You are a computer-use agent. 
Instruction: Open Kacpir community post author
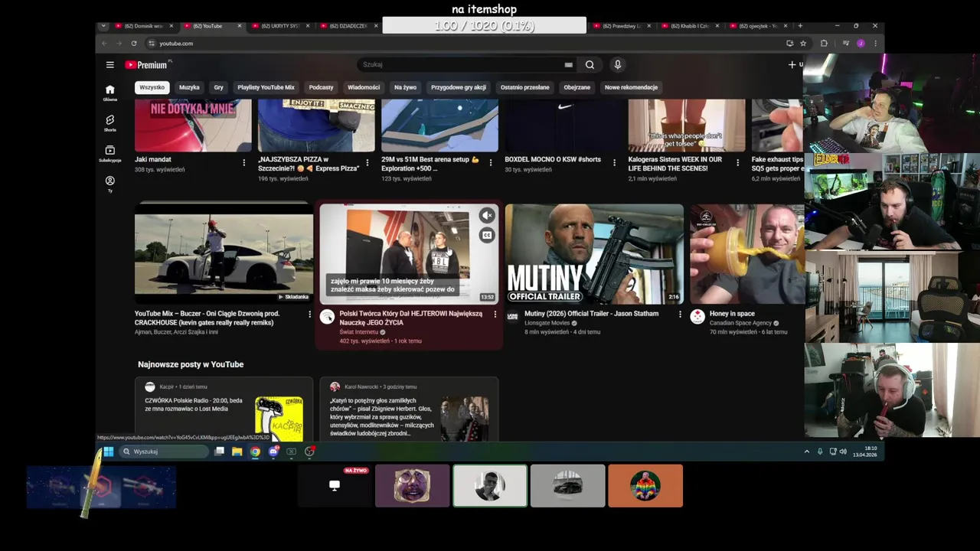(x=167, y=387)
